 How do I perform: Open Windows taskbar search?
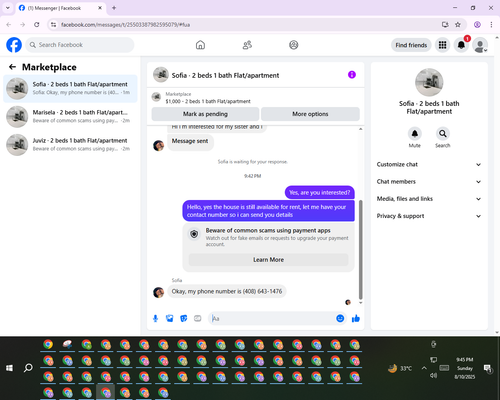[x=28, y=368]
